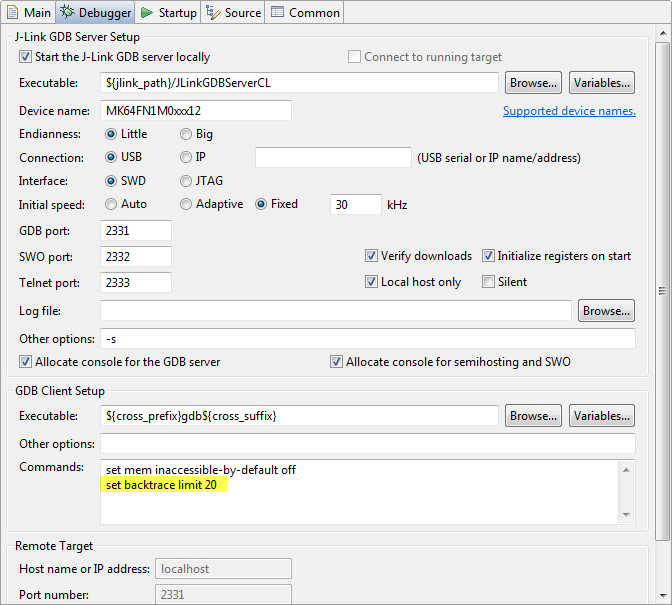Browse for a log file

click(x=606, y=311)
